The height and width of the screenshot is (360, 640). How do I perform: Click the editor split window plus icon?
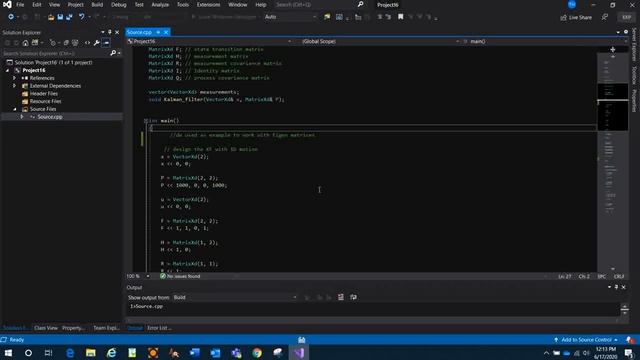(x=613, y=49)
